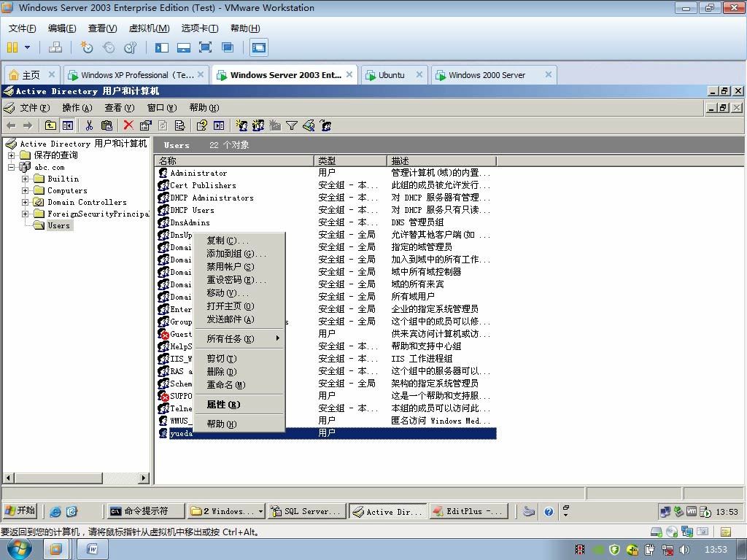Sort by the 名称 column header
Viewport: 747px width, 560px height.
[x=234, y=161]
